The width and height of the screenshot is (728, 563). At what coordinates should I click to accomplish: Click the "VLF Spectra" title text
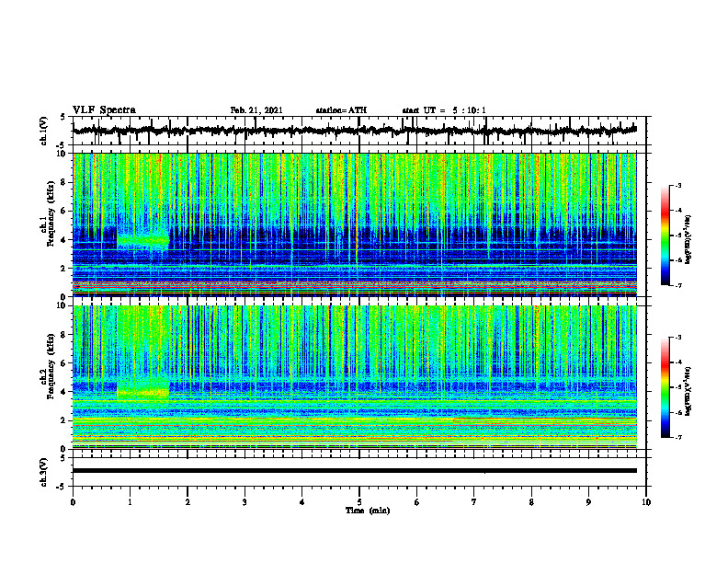(x=104, y=110)
